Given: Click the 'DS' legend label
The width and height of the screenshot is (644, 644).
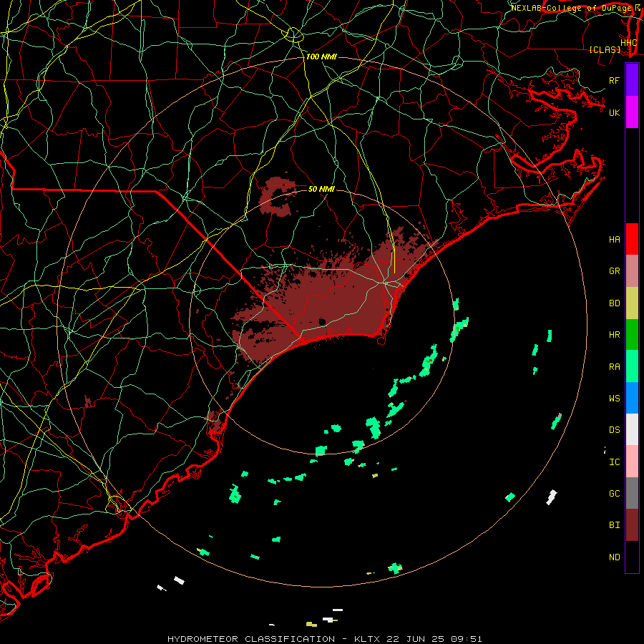Looking at the screenshot, I should 614,430.
